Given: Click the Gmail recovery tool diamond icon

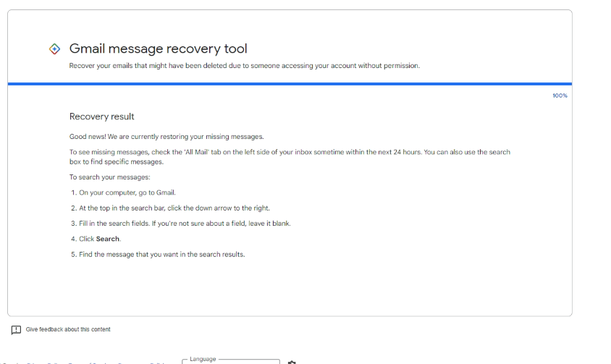Looking at the screenshot, I should [x=54, y=49].
